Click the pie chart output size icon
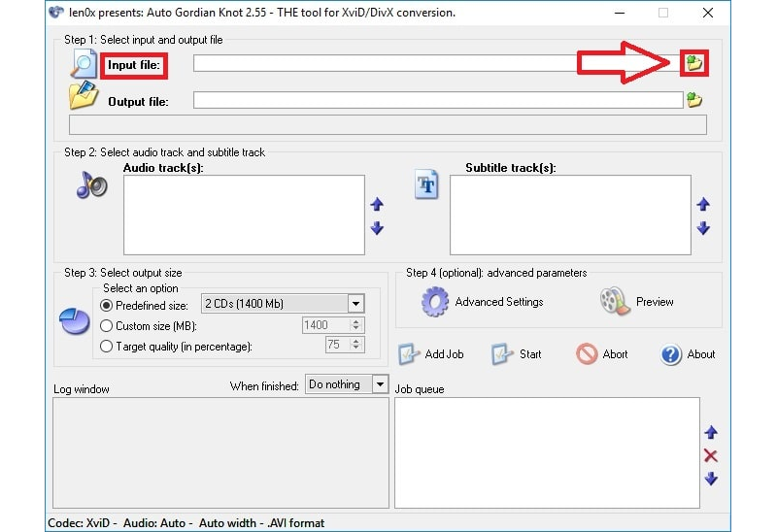The image size is (777, 532). coord(75,321)
